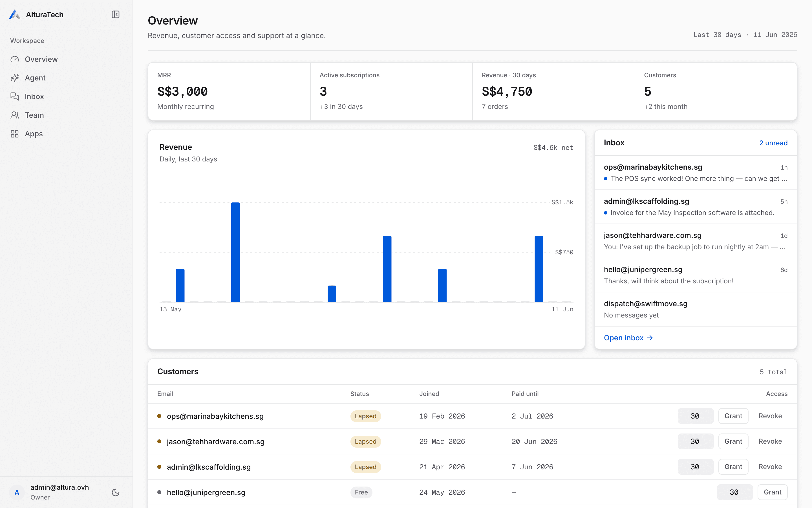Open the ops@marinabaykitchens.sg inbox message
Viewport: 812px width, 508px height.
696,173
